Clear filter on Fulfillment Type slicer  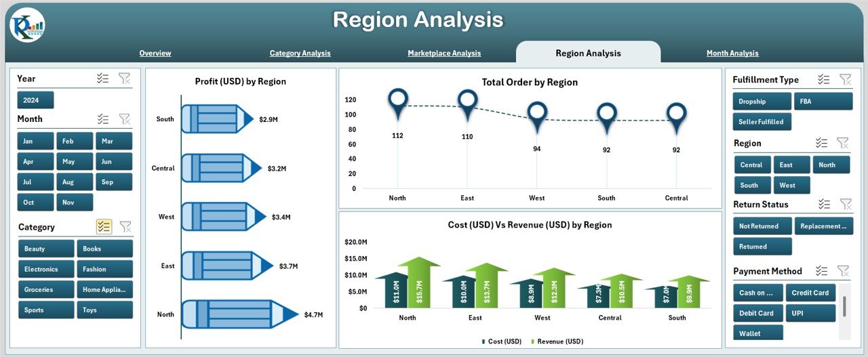tap(845, 80)
